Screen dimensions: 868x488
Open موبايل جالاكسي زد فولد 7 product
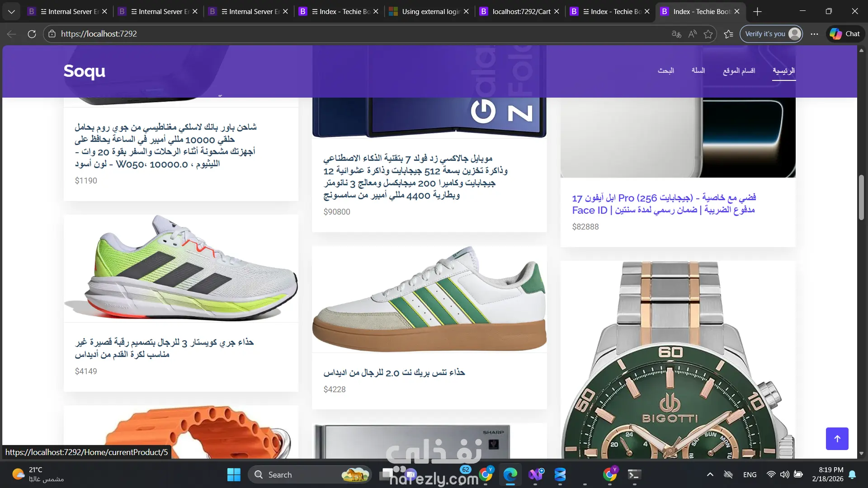[x=415, y=177]
